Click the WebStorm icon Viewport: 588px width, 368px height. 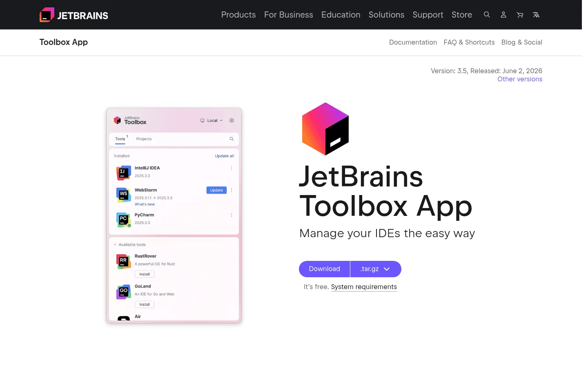[x=123, y=195]
